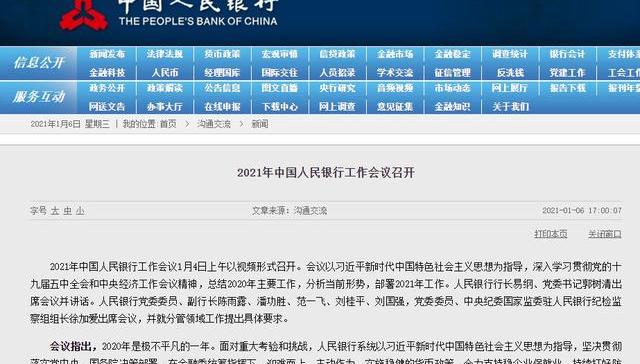Viewport: 640px width, 364px height.
Task: Click the red People's Bank of China logo
Action: coord(84,15)
